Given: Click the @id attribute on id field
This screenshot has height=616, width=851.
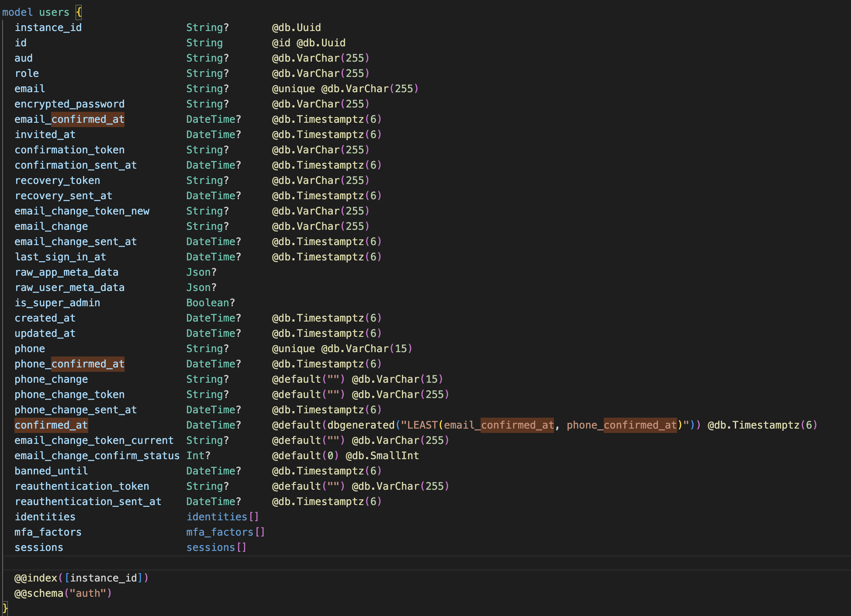Looking at the screenshot, I should pos(281,43).
